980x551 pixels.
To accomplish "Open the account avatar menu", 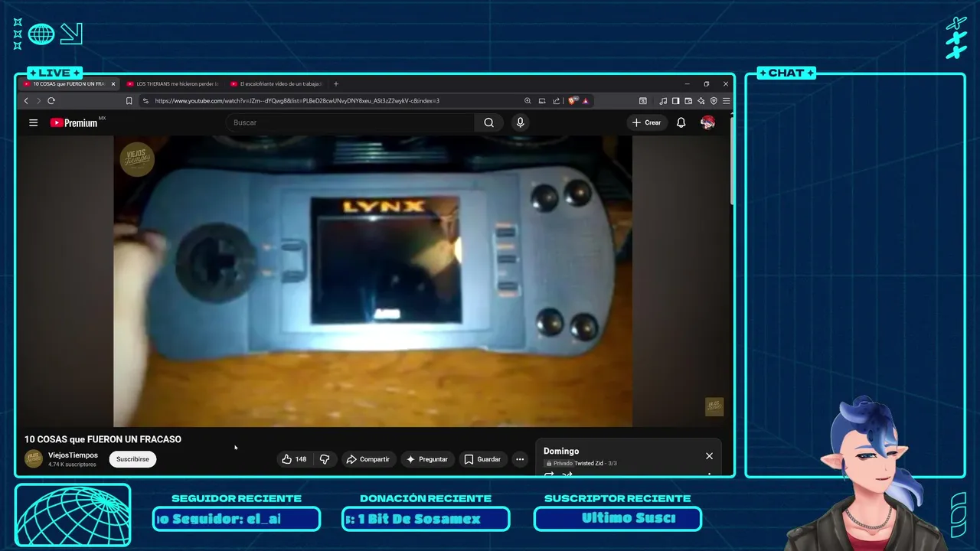I will pyautogui.click(x=707, y=122).
